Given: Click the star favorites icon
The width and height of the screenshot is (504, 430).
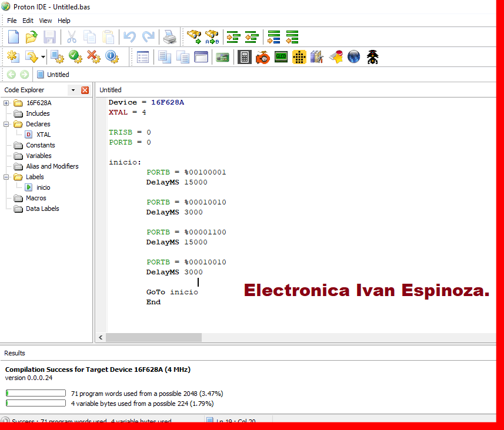Looking at the screenshot, I should click(336, 57).
